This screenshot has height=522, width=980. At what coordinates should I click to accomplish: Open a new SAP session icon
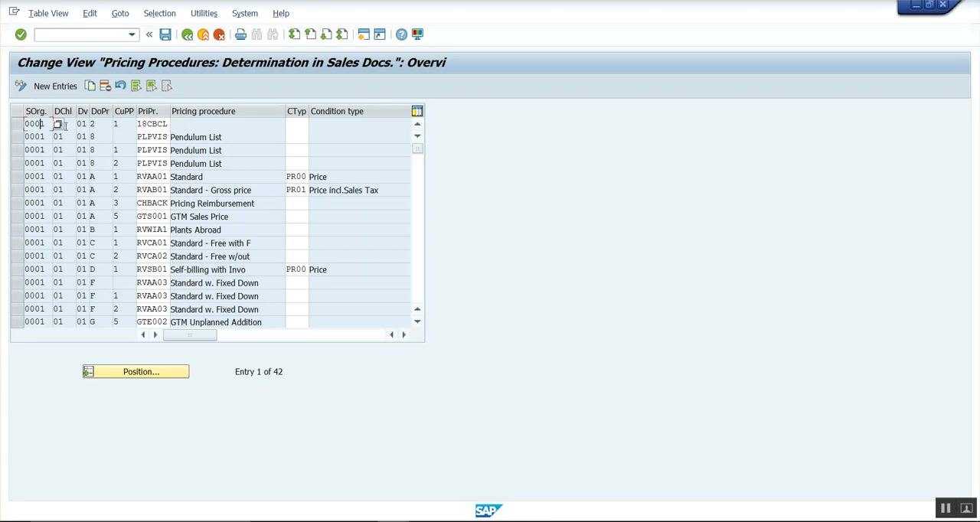[364, 34]
